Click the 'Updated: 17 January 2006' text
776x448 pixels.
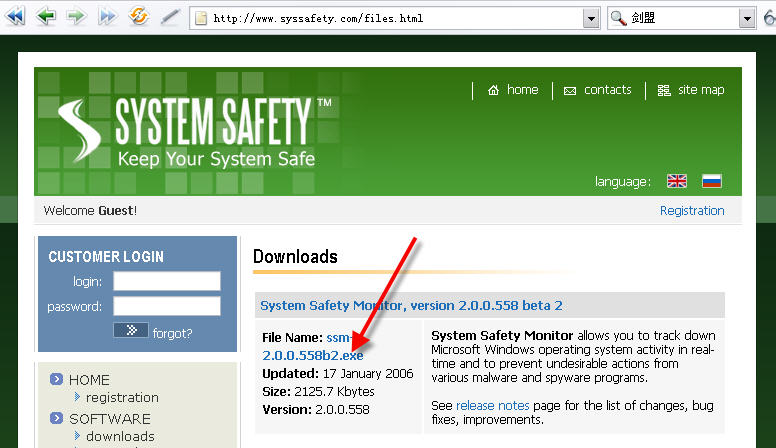[x=338, y=374]
